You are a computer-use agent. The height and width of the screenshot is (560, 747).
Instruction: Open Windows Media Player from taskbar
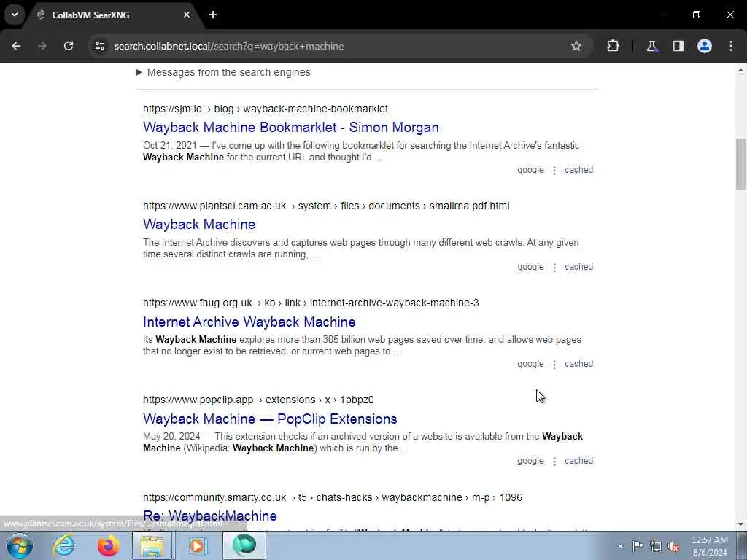tap(197, 545)
